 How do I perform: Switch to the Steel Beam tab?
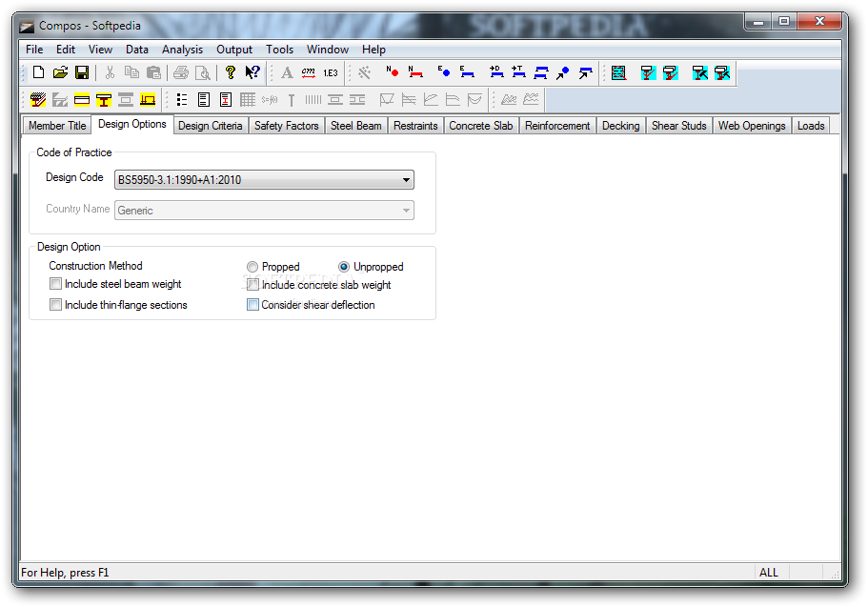tap(356, 126)
